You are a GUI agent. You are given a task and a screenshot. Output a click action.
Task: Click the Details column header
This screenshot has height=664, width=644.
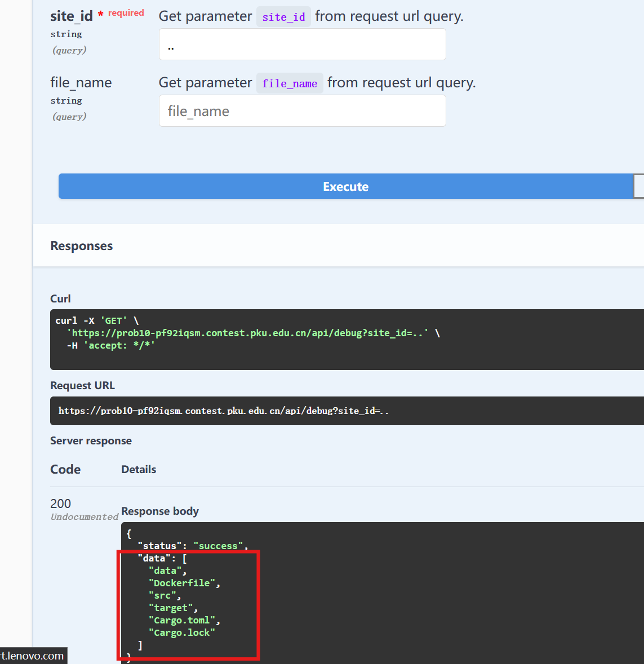139,470
